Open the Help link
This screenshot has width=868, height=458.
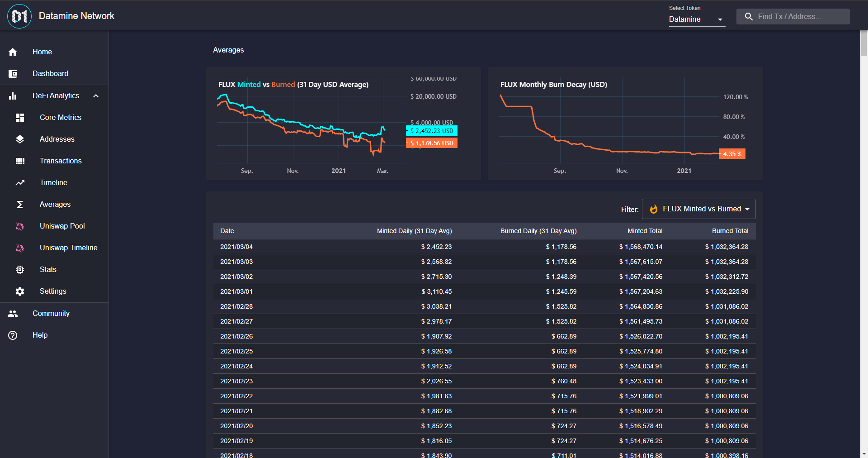tap(54, 335)
